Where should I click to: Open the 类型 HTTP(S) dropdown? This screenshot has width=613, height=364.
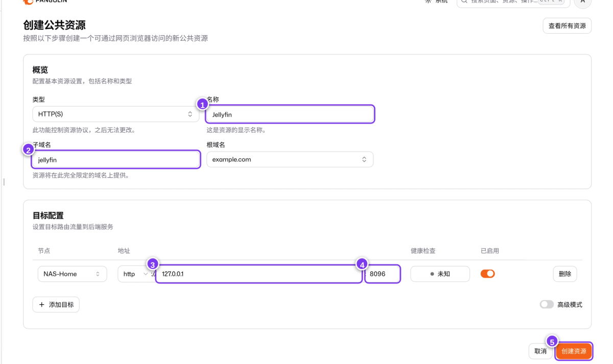(116, 114)
